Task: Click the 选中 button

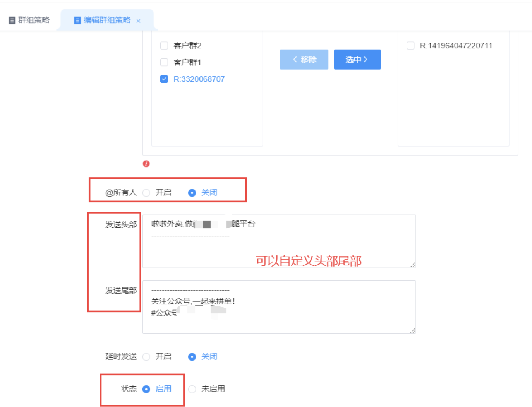Action: pyautogui.click(x=357, y=60)
